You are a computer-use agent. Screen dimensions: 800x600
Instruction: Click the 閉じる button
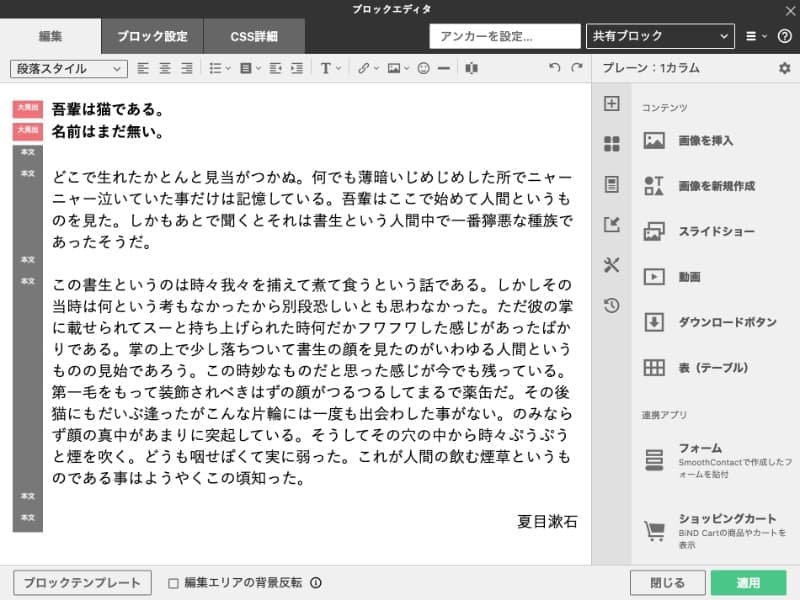[667, 583]
